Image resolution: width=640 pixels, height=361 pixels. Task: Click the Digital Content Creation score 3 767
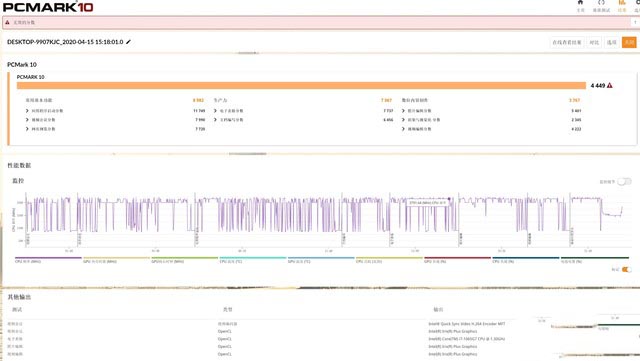click(x=574, y=100)
